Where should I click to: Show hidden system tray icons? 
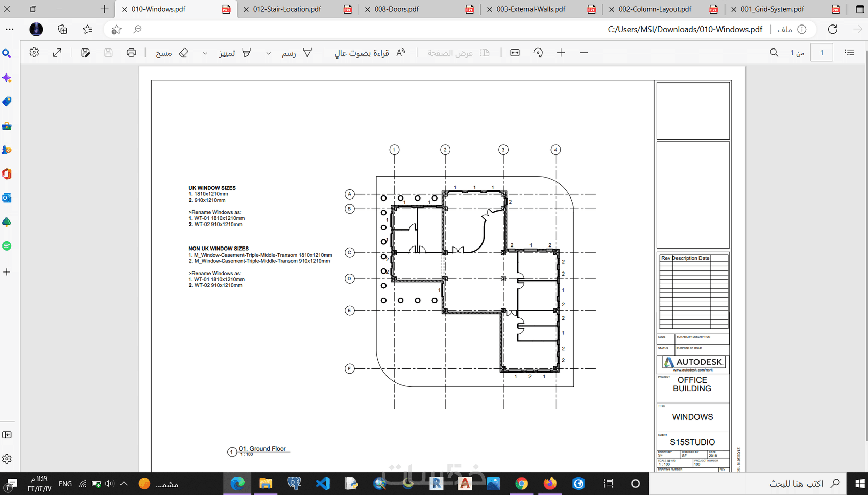(x=124, y=483)
